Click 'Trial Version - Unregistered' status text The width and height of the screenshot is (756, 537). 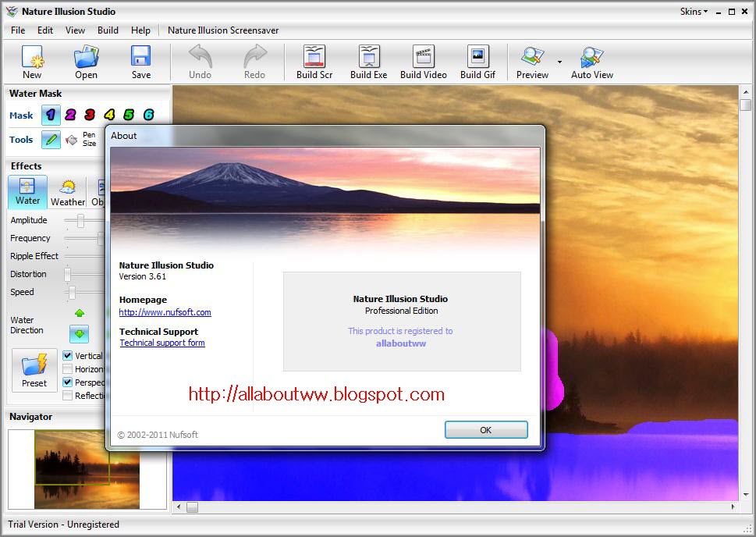(x=64, y=524)
